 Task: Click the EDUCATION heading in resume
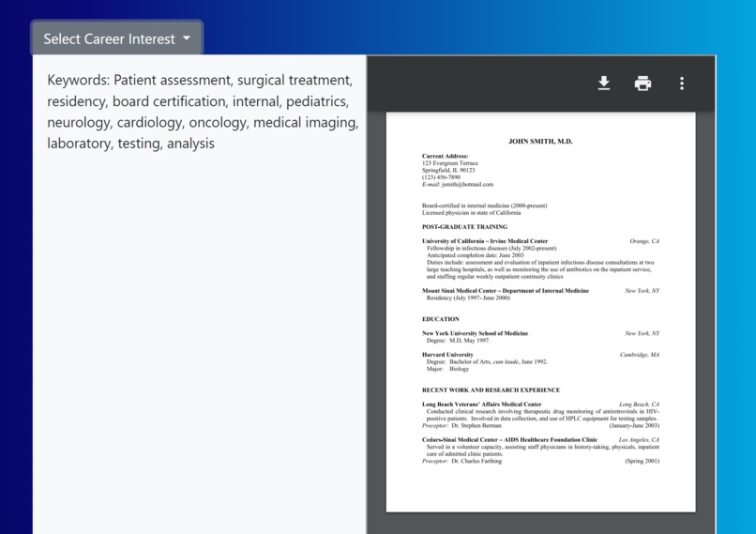click(x=441, y=319)
